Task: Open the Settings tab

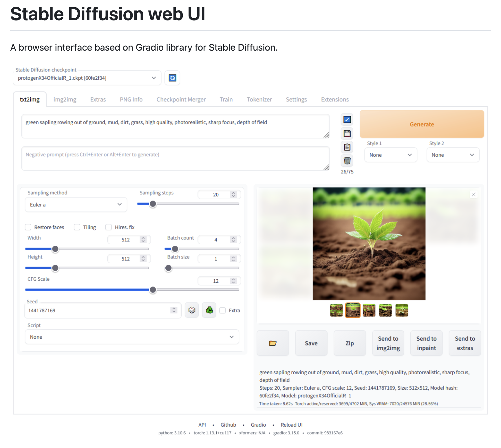Action: tap(296, 99)
